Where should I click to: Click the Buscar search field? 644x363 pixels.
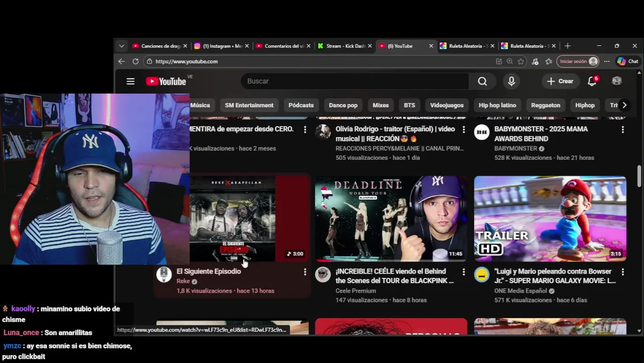pos(355,81)
